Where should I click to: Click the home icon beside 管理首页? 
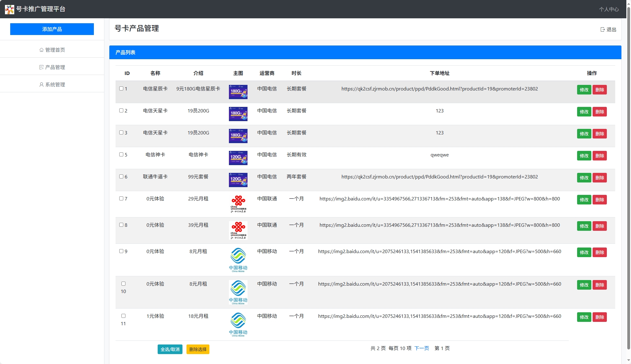click(42, 50)
